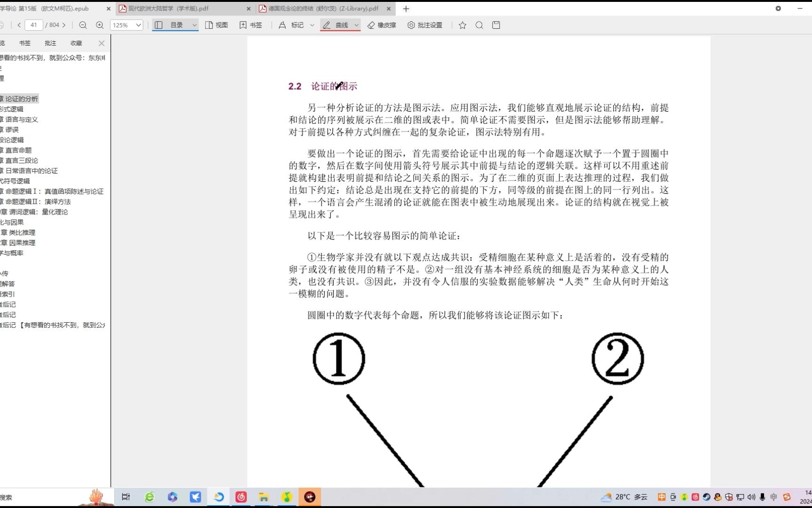Open 类比推理 chapter in contents
This screenshot has width=812, height=508.
tap(18, 233)
